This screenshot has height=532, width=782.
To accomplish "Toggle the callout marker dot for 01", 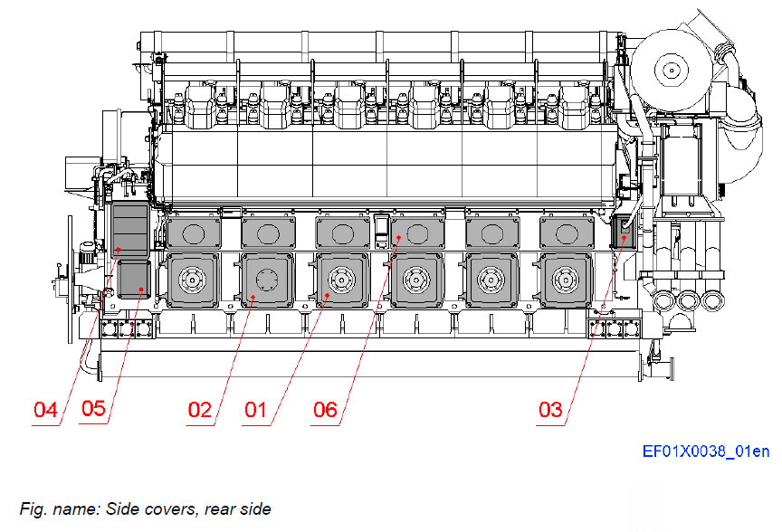I will [326, 295].
